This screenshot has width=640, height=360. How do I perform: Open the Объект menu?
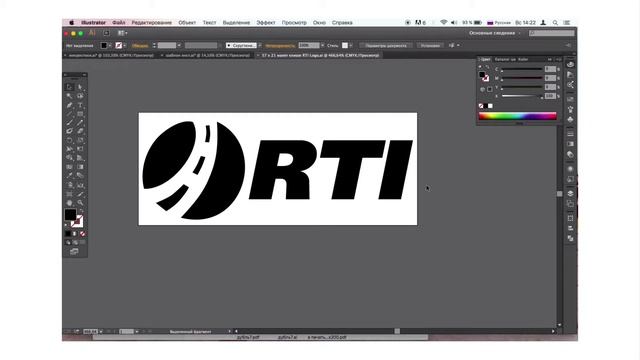pyautogui.click(x=187, y=22)
